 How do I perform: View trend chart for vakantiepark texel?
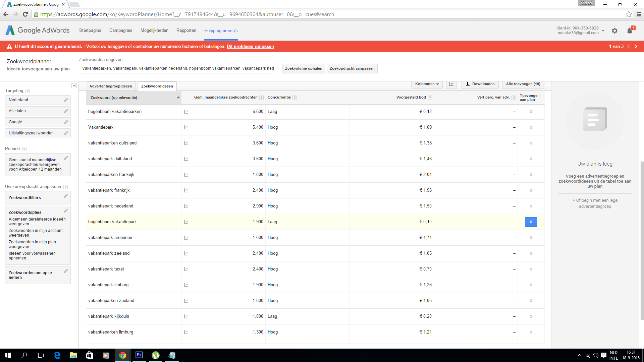[186, 269]
